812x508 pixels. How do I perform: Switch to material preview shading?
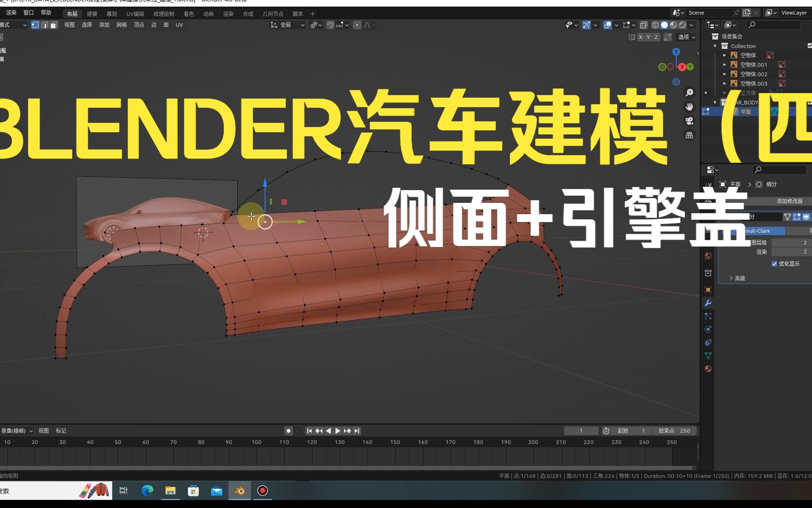point(673,25)
